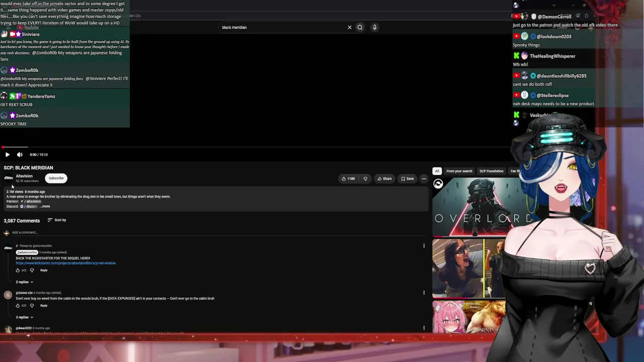This screenshot has width=644, height=362.
Task: Reply to the @Galaxy-o2e comment
Action: coord(44,306)
